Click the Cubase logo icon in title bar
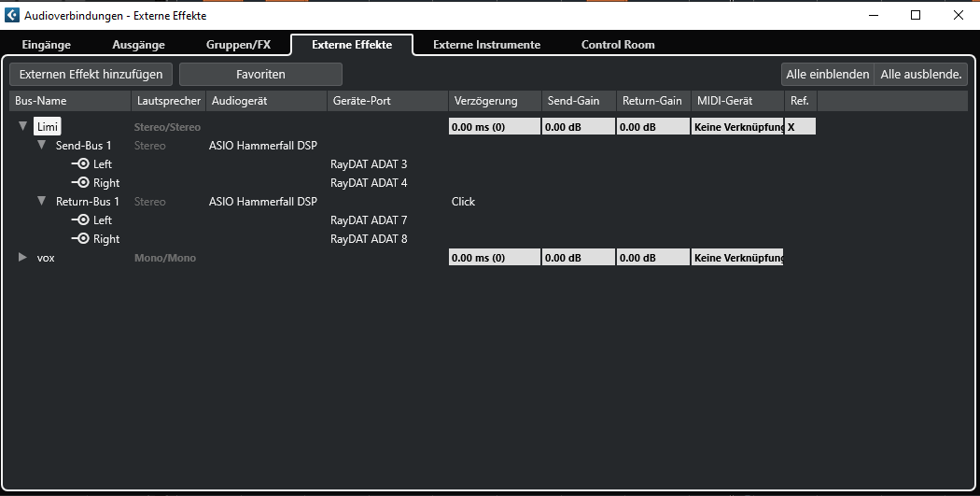Image resolution: width=980 pixels, height=496 pixels. (x=13, y=15)
